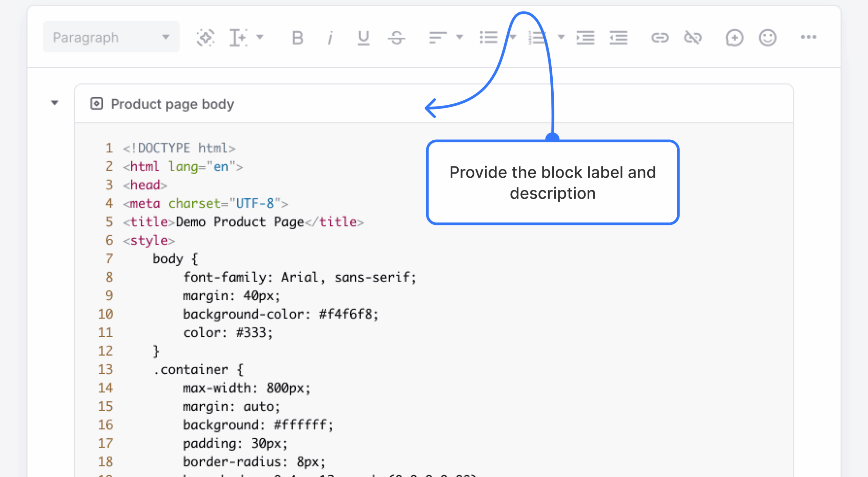Expand the numbered list style dropdown

pyautogui.click(x=561, y=37)
